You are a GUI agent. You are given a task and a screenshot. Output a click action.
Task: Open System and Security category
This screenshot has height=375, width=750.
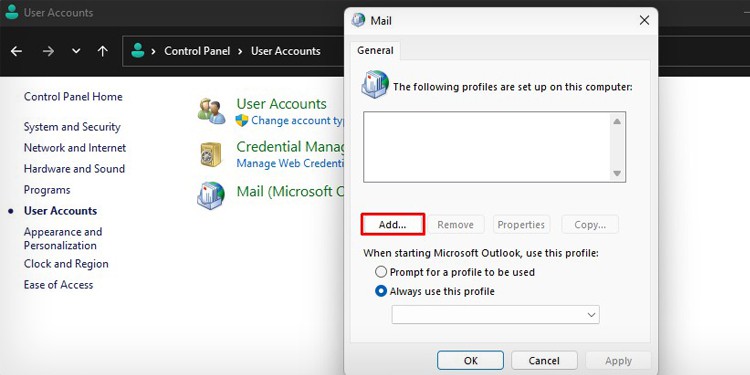pos(72,127)
